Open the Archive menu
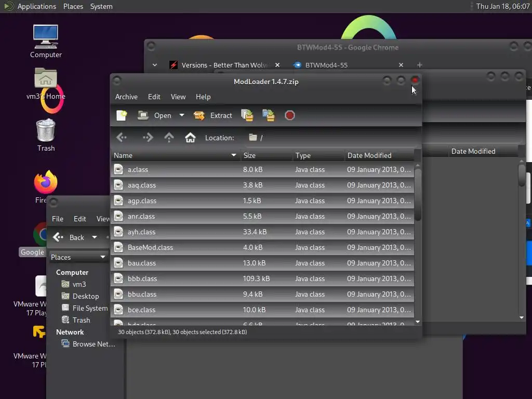Viewport: 532px width, 399px height. click(x=126, y=97)
